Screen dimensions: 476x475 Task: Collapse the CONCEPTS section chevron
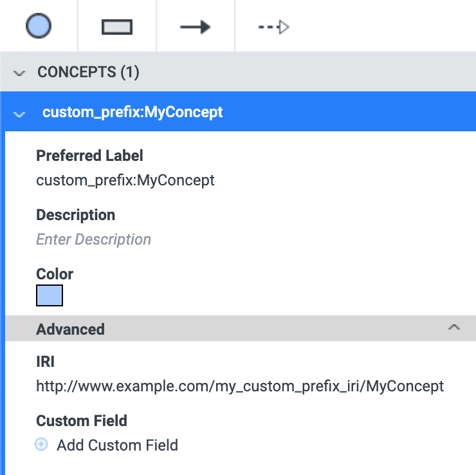[x=19, y=73]
